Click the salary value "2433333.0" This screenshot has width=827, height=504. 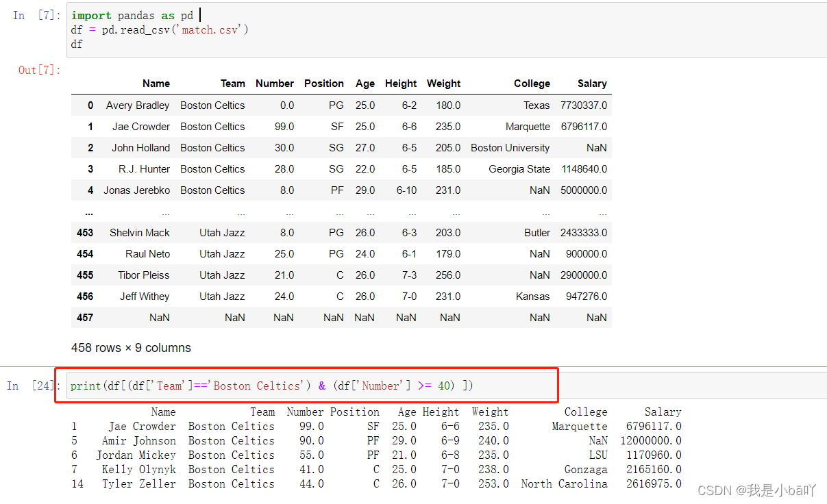tap(584, 233)
